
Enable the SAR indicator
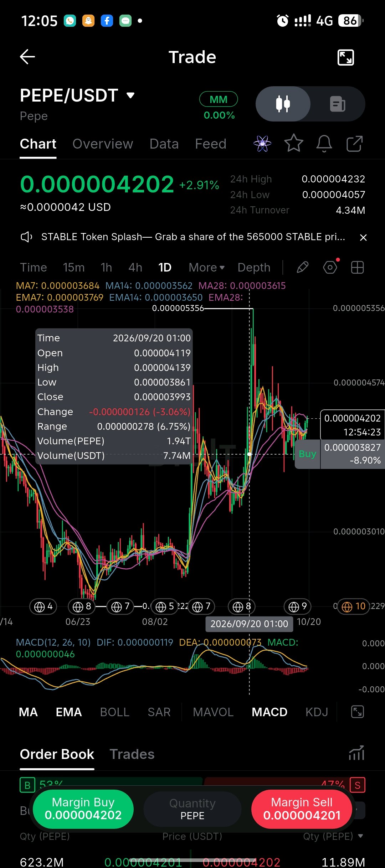(159, 712)
